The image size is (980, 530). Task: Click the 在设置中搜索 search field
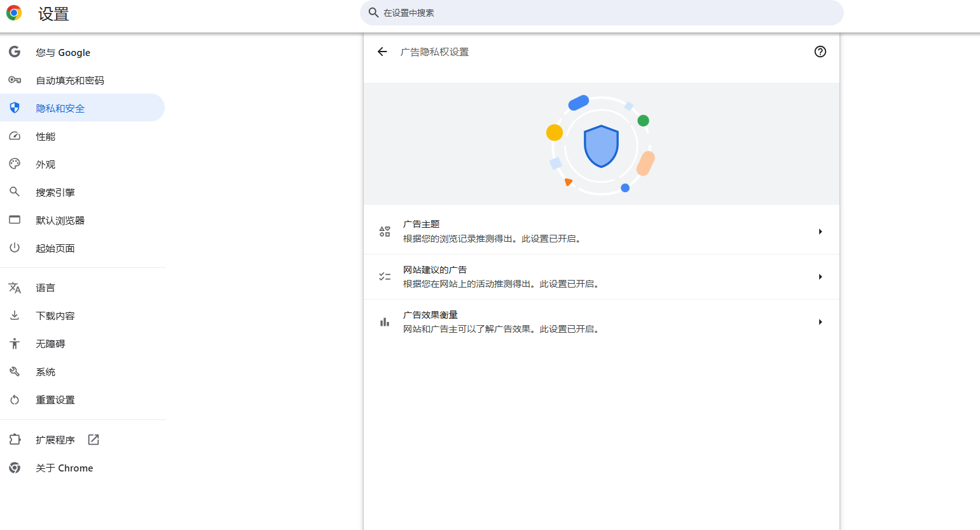(x=601, y=12)
